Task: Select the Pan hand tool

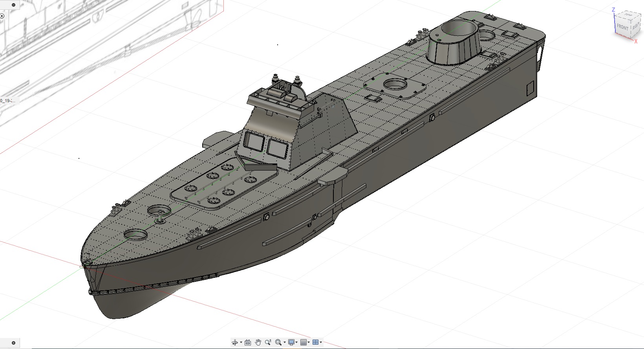Action: [x=258, y=342]
